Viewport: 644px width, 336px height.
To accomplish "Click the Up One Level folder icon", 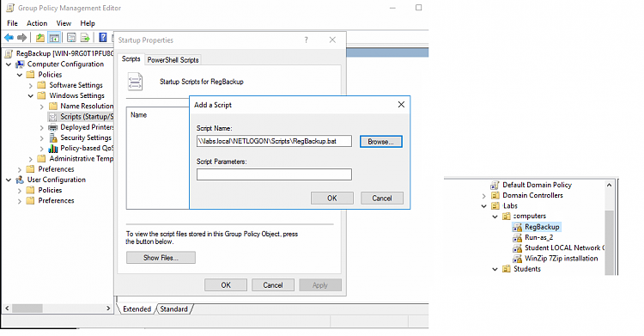I will coord(39,38).
